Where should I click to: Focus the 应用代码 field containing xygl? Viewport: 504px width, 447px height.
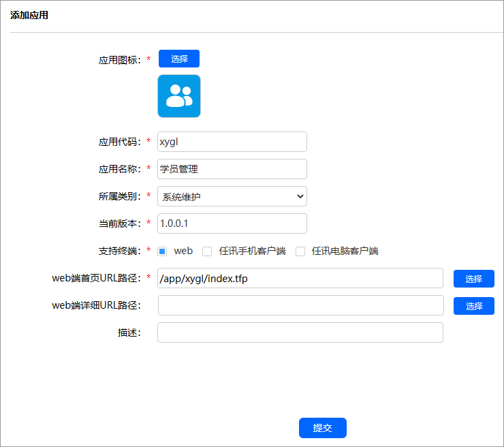click(x=232, y=142)
